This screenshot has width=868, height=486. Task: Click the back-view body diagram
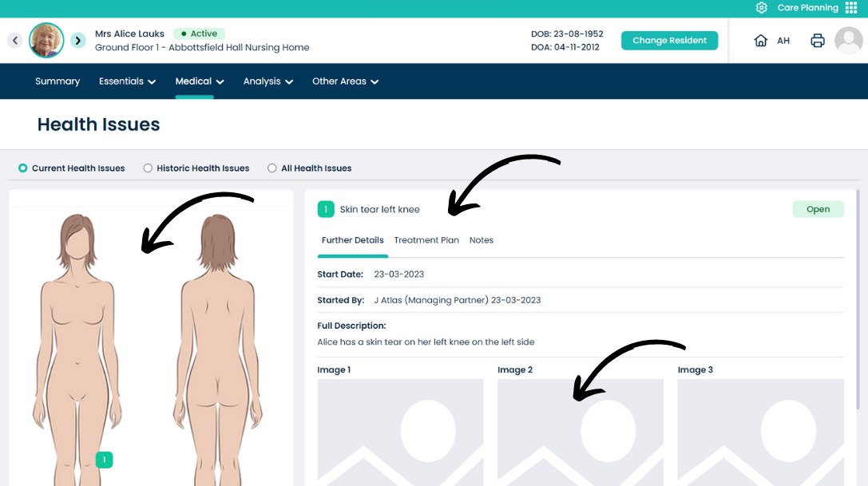pos(218,350)
